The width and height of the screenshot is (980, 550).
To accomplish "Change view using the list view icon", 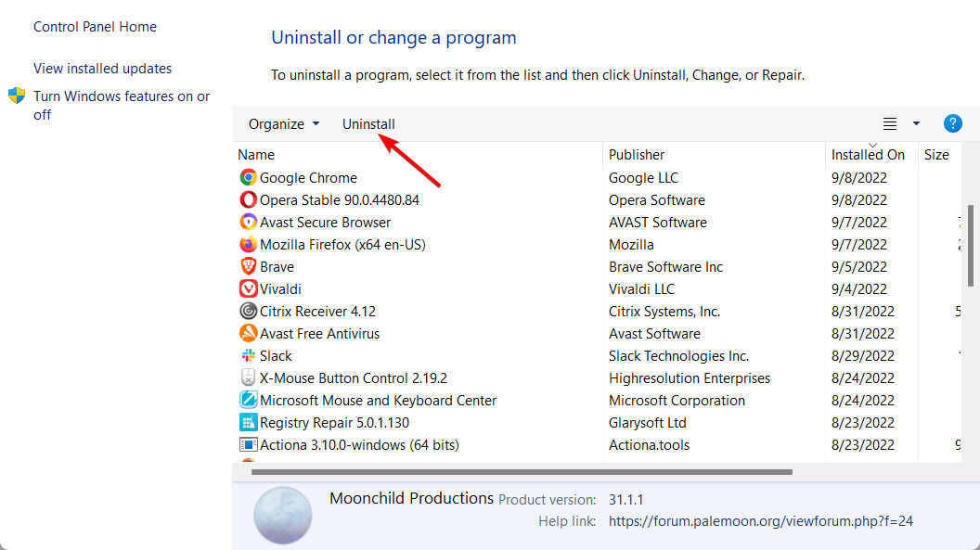I will pos(890,123).
